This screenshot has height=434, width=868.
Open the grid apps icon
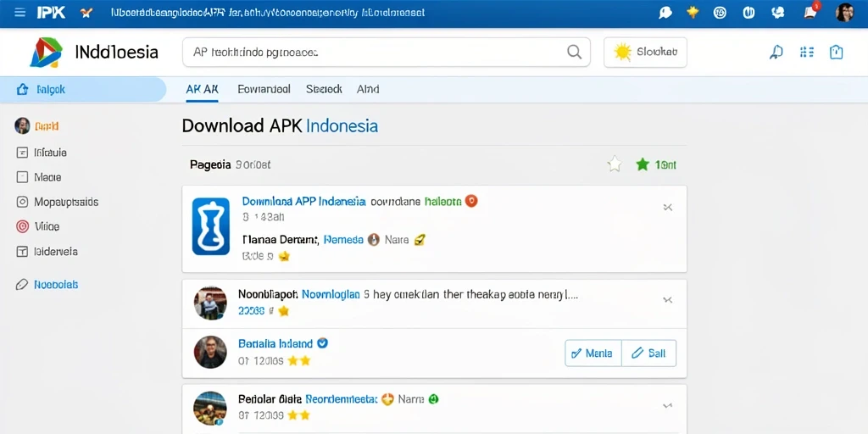tap(807, 52)
